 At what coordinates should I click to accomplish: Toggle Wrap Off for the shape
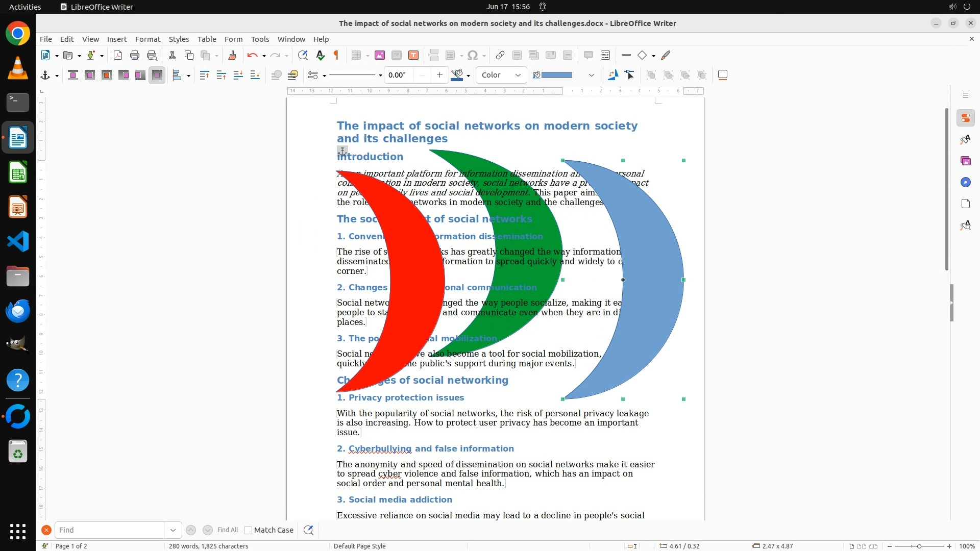(73, 76)
